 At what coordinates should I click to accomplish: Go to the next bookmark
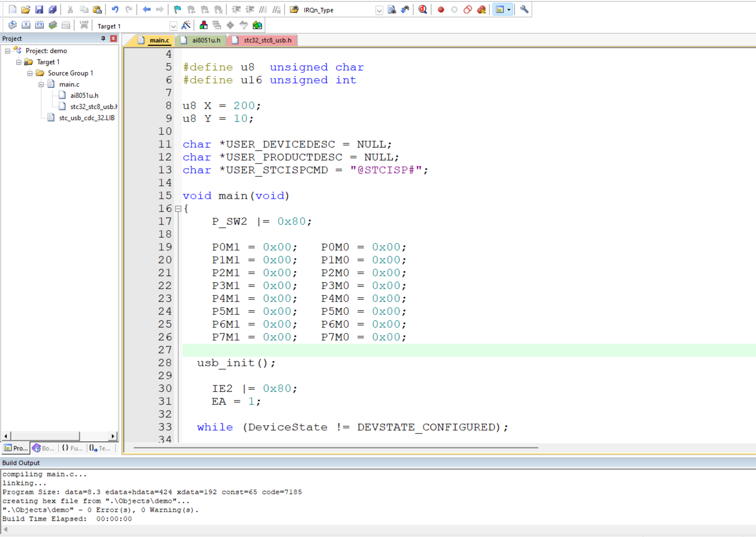click(x=205, y=10)
